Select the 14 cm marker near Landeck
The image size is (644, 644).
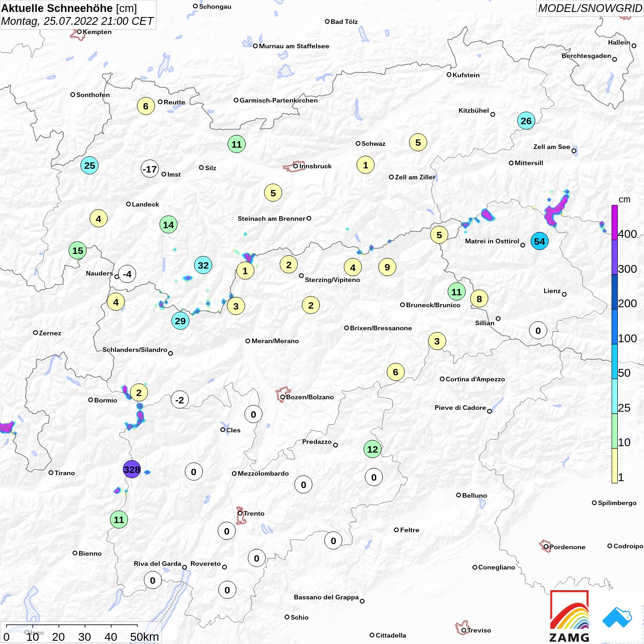[x=168, y=224]
